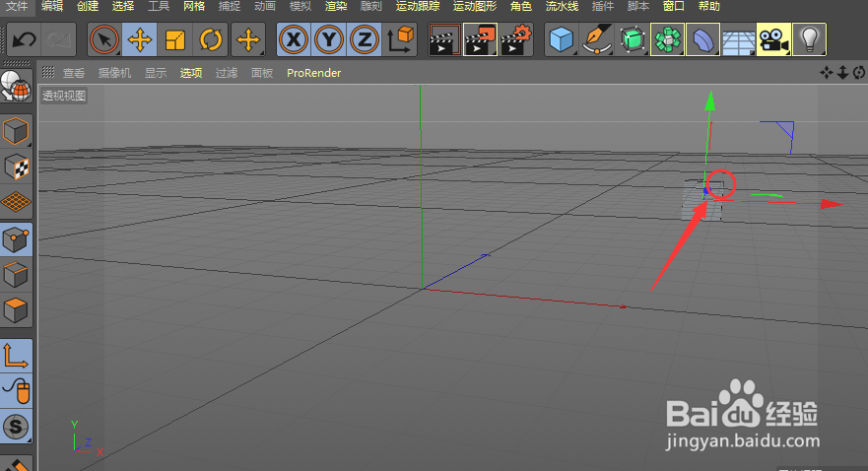This screenshot has width=868, height=471.
Task: Add a Subdivision Surface generator
Action: (633, 39)
